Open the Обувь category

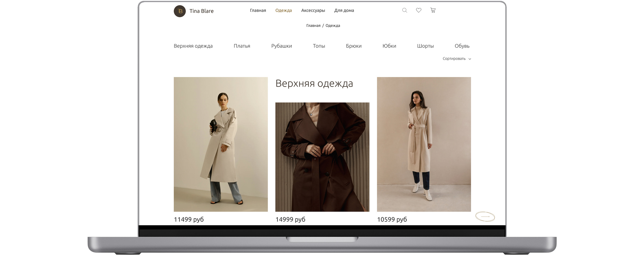coord(462,46)
